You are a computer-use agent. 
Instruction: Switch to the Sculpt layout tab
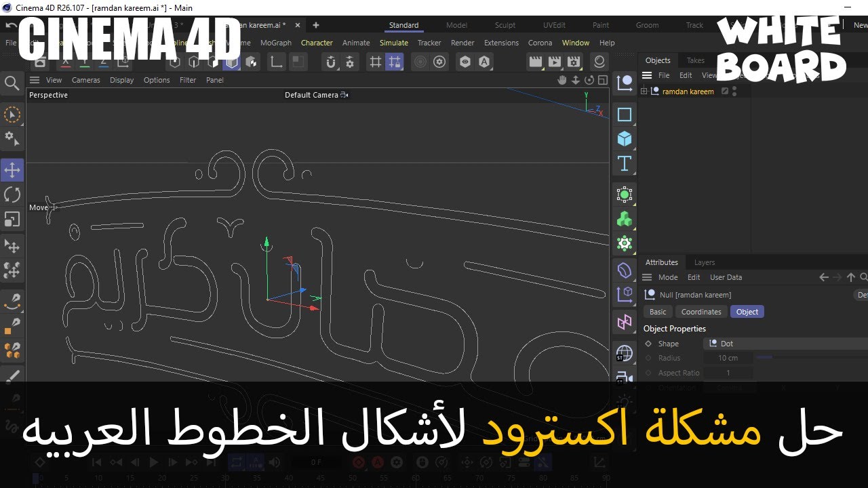(505, 25)
